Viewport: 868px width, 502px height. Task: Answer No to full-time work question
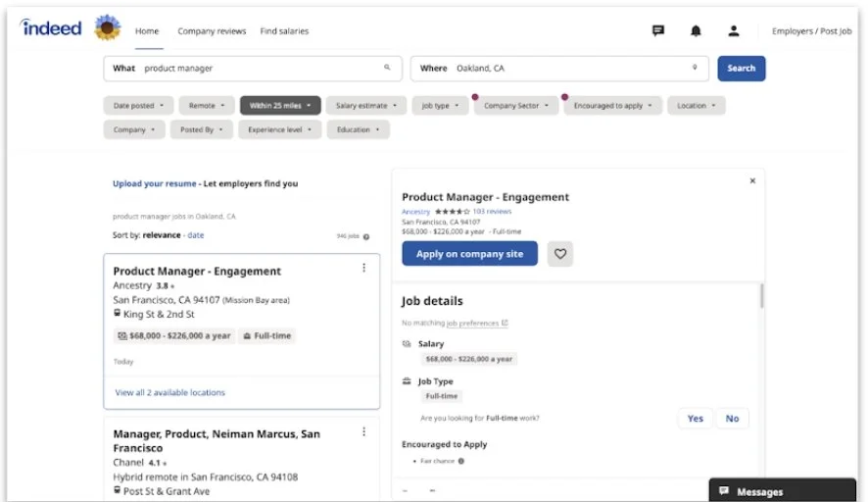732,419
